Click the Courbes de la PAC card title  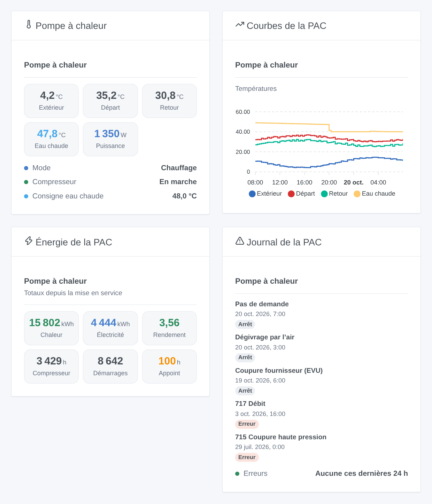[x=286, y=26]
